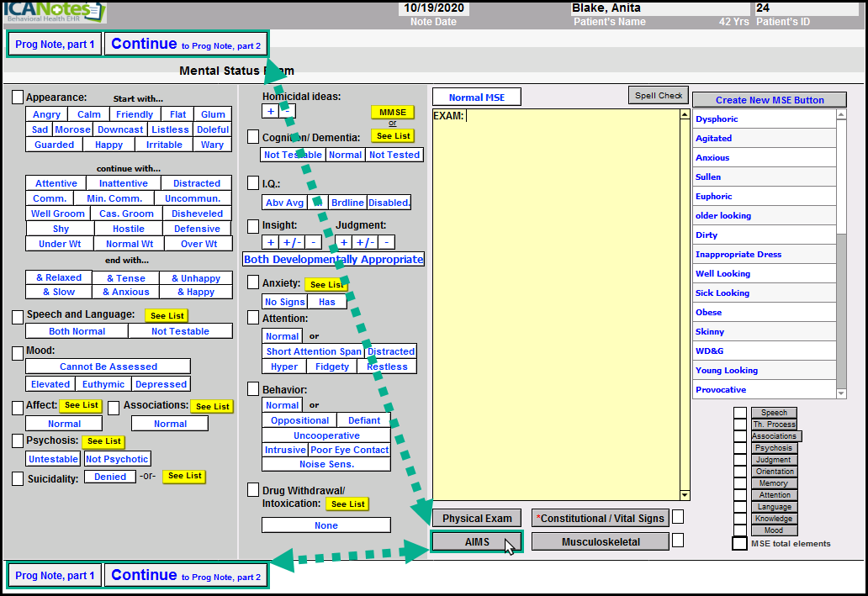
Task: Expand the Anxiety See List
Action: (x=325, y=285)
